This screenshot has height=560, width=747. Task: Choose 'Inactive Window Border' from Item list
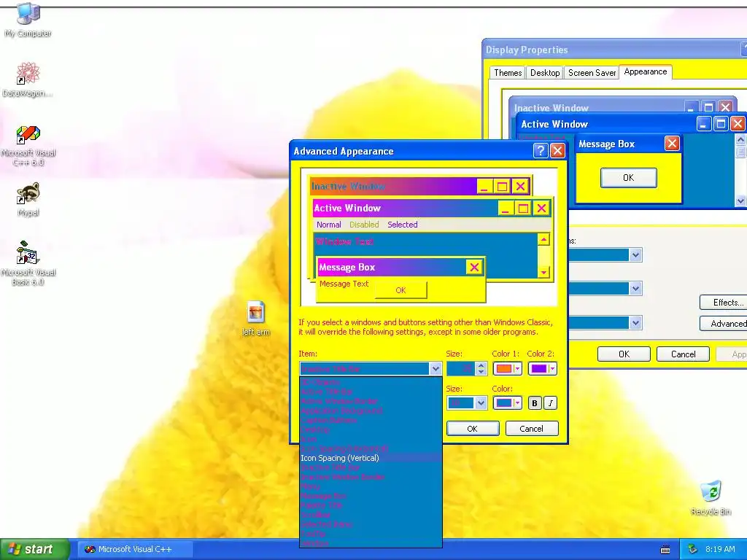[371, 477]
